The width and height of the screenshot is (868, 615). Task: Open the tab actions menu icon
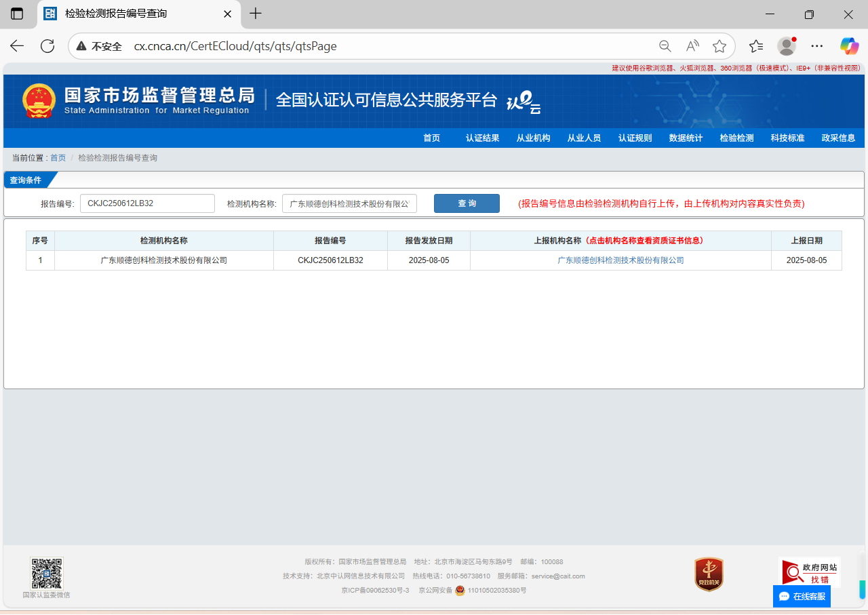point(17,14)
